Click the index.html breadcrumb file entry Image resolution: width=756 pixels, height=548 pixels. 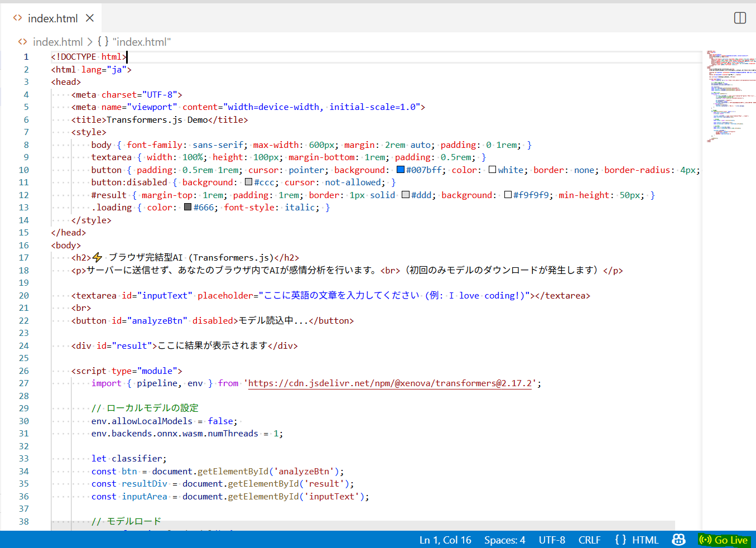pos(57,42)
